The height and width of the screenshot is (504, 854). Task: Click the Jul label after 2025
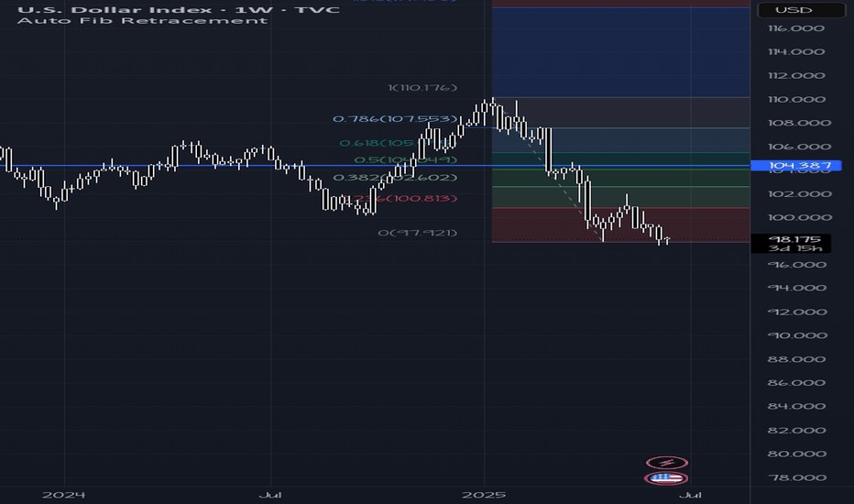click(690, 495)
